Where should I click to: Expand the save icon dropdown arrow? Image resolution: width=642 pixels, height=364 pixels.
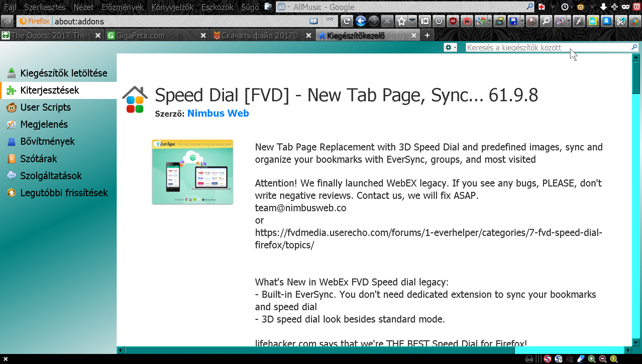pos(522,21)
